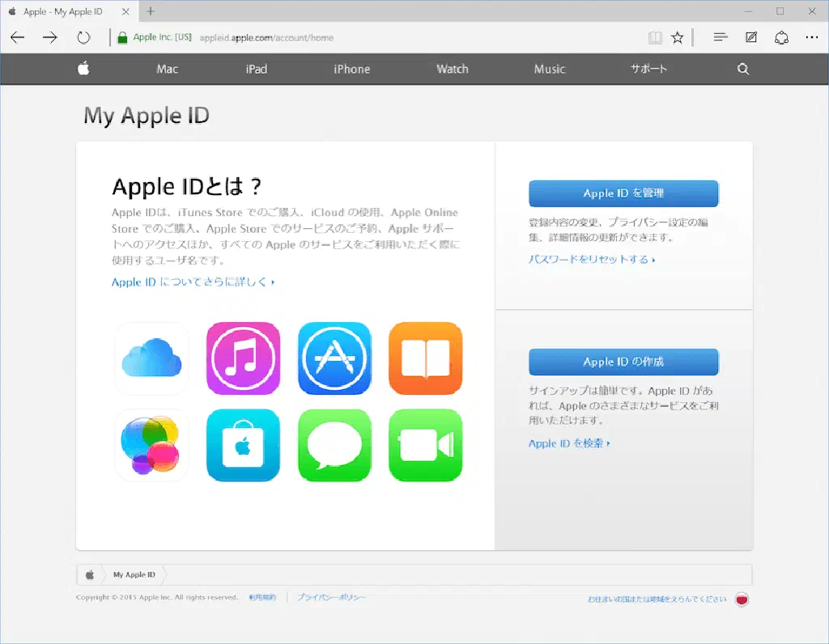Click the iTunes music note icon

[243, 358]
